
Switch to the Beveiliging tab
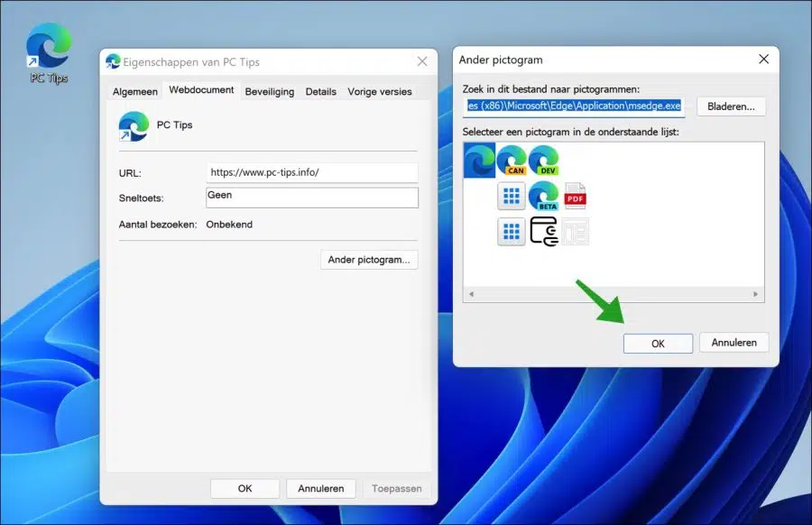tap(270, 92)
